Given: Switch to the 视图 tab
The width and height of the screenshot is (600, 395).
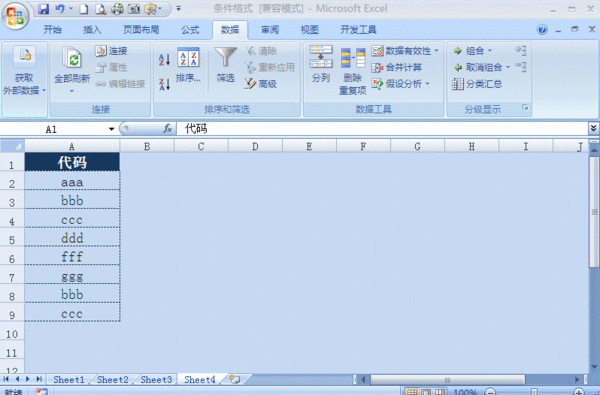Looking at the screenshot, I should click(310, 30).
